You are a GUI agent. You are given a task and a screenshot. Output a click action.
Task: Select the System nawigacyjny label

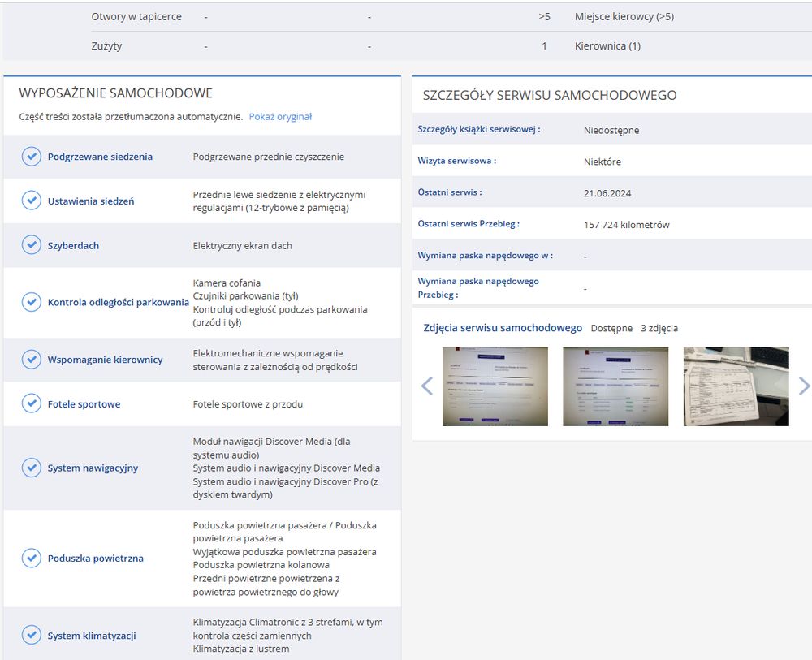pos(93,468)
